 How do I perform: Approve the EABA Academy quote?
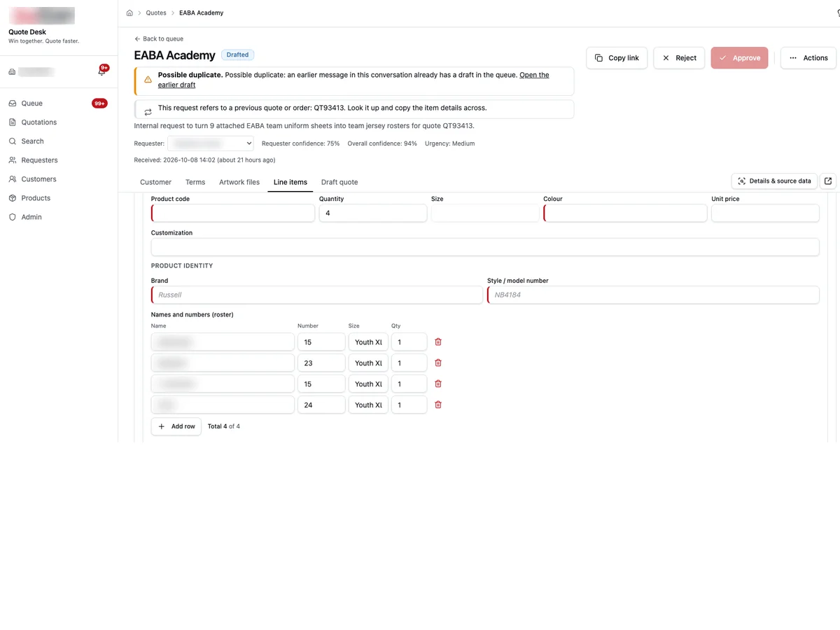pos(739,58)
